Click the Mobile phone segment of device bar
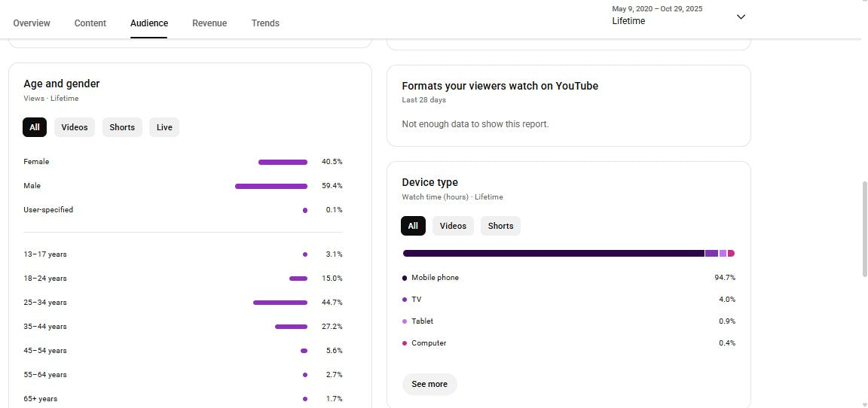Image resolution: width=868 pixels, height=408 pixels. click(554, 254)
